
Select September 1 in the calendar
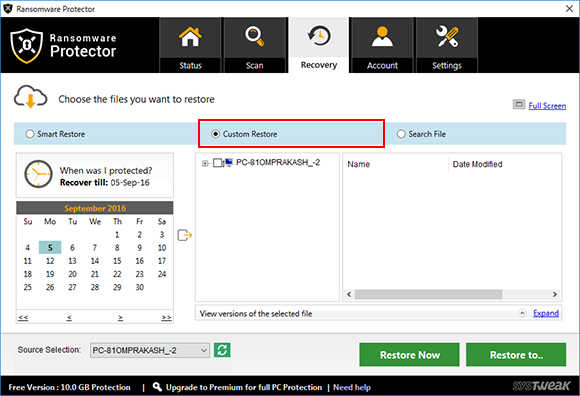[117, 234]
